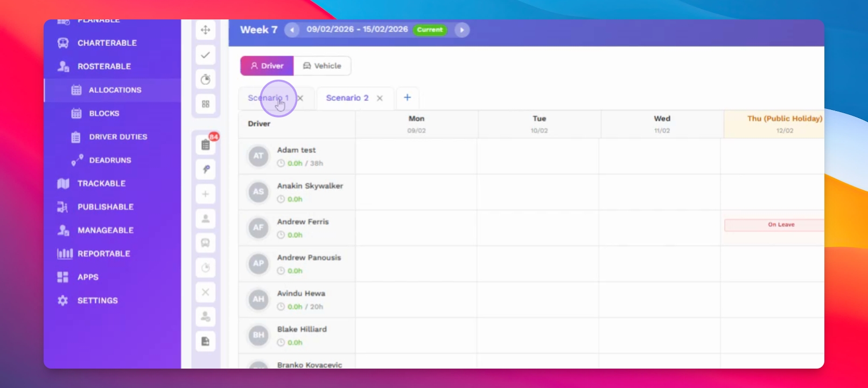Image resolution: width=868 pixels, height=388 pixels.
Task: Click the person-with-badge icon in the toolbar
Action: pos(206,317)
